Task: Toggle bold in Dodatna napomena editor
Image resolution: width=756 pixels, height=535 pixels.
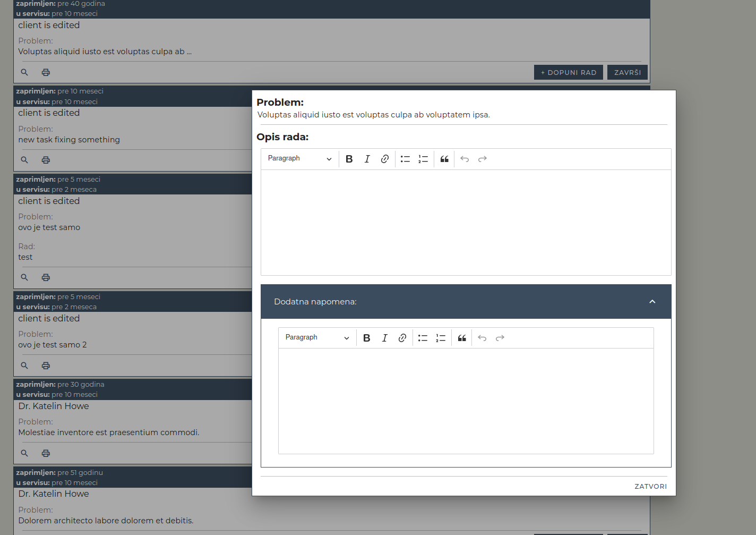Action: [366, 338]
